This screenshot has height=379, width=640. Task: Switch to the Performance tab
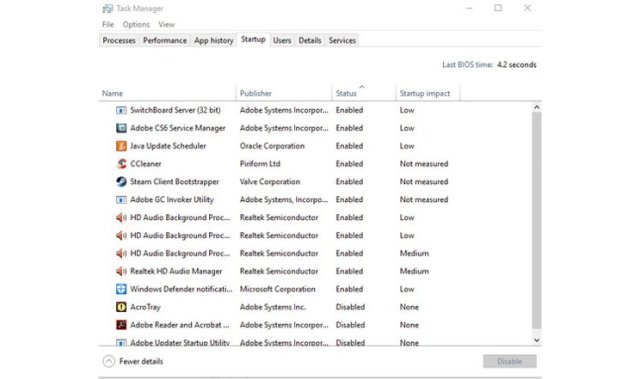click(x=165, y=40)
